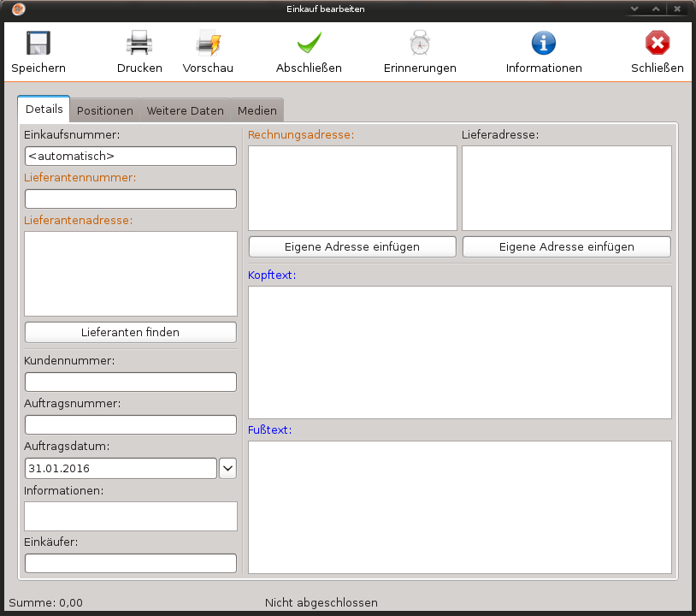Focus the Kundennummer text field
696x616 pixels.
[131, 382]
